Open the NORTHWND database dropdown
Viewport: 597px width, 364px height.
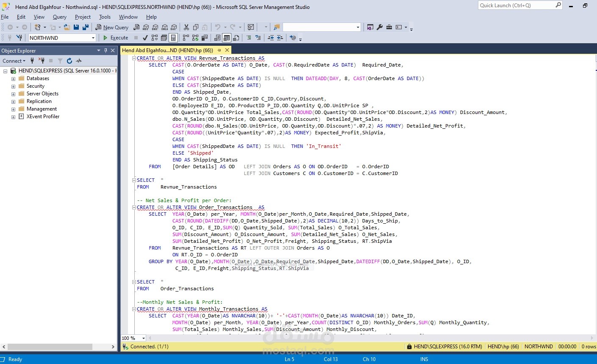93,38
